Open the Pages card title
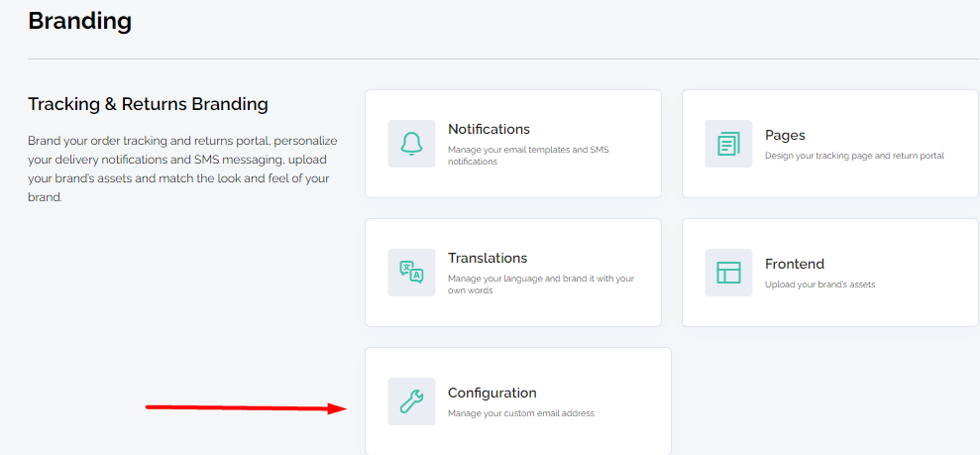Image resolution: width=980 pixels, height=455 pixels. point(785,136)
